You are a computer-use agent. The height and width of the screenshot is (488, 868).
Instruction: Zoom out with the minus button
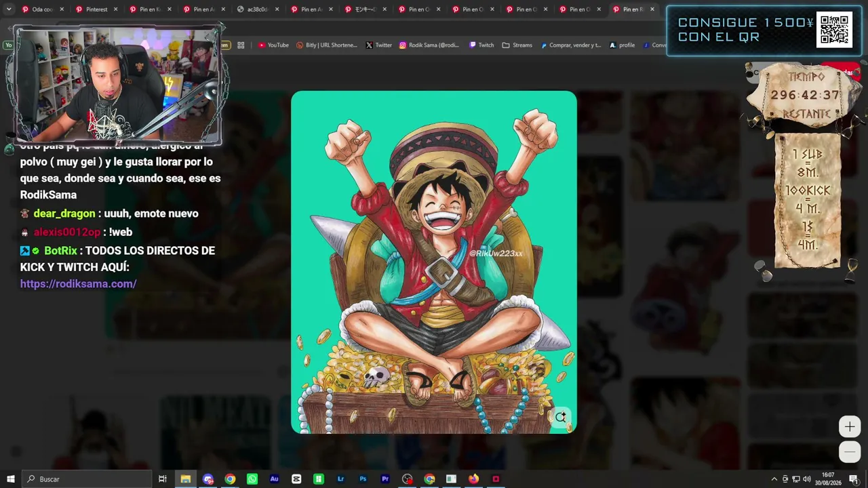850,451
